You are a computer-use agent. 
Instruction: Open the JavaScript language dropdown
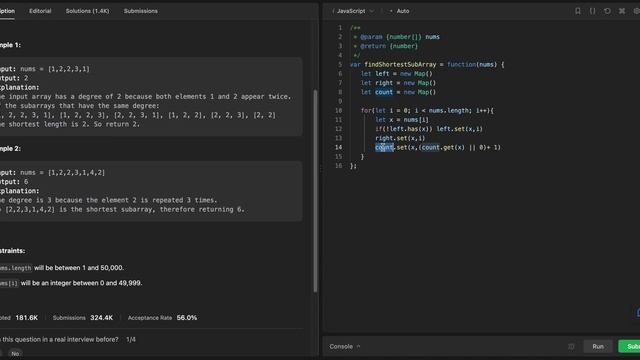coord(353,11)
